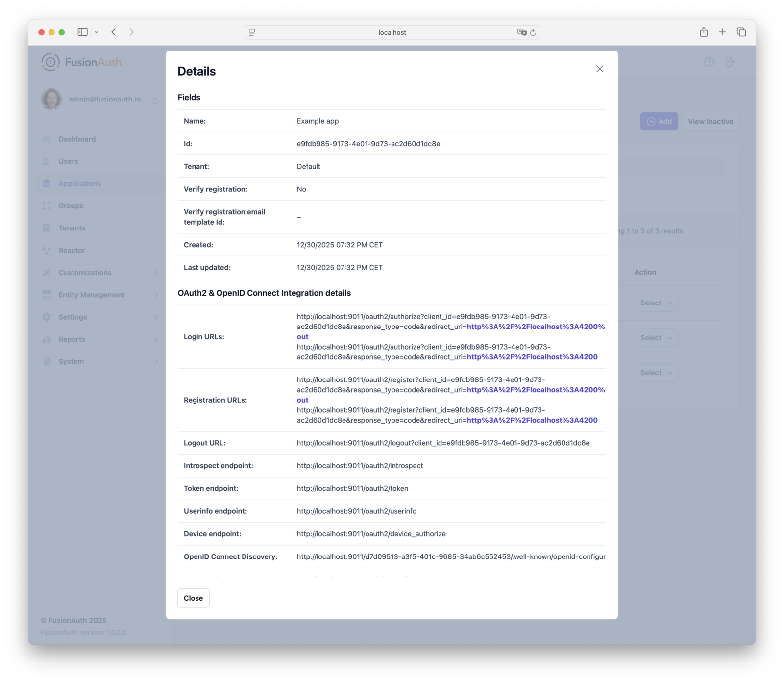Viewport: 784px width, 682px height.
Task: Click the Reactor sidebar icon
Action: (x=47, y=250)
